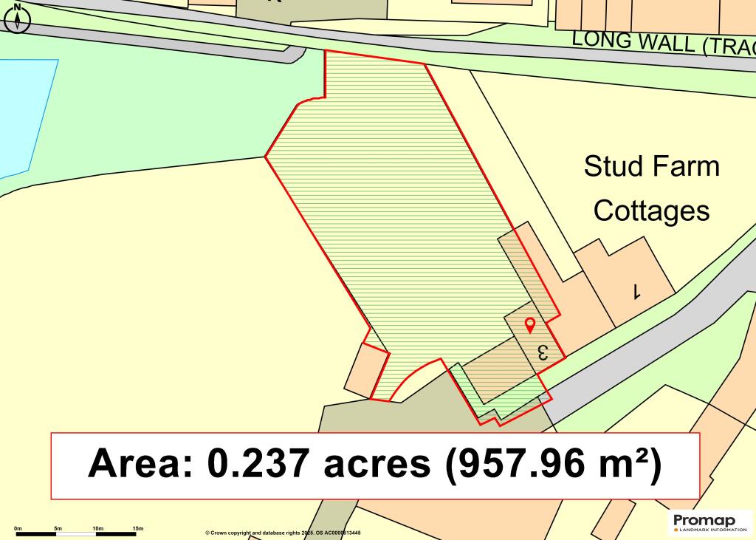Image resolution: width=756 pixels, height=540 pixels.
Task: Click the scale bar's 10m mark
Action: 97,528
